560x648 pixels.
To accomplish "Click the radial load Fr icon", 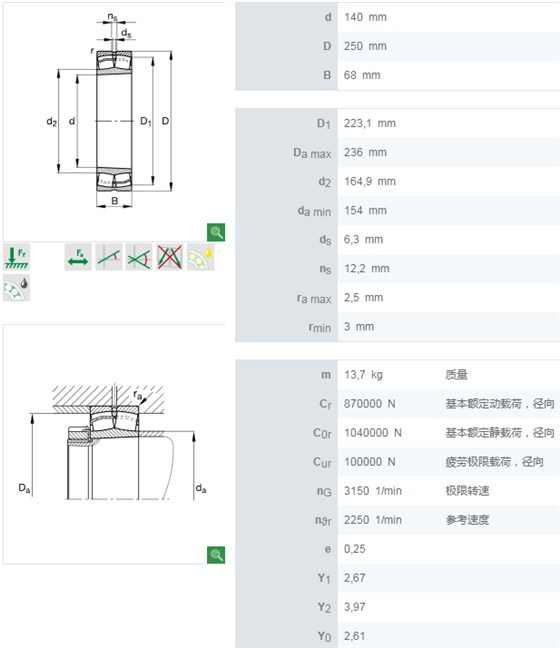I will pyautogui.click(x=17, y=257).
